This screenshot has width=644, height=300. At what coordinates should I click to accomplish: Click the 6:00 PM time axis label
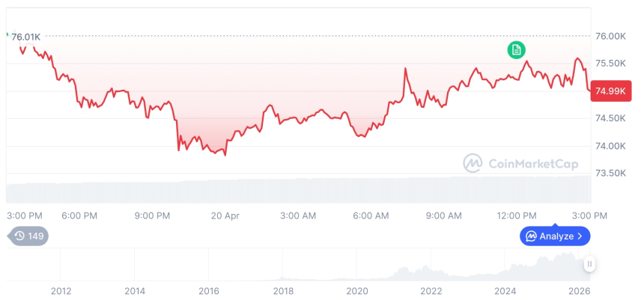[79, 215]
